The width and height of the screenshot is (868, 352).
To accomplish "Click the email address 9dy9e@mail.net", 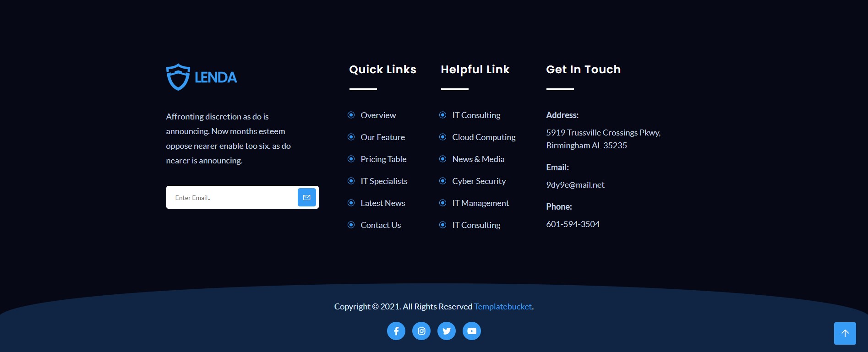I will [x=575, y=185].
